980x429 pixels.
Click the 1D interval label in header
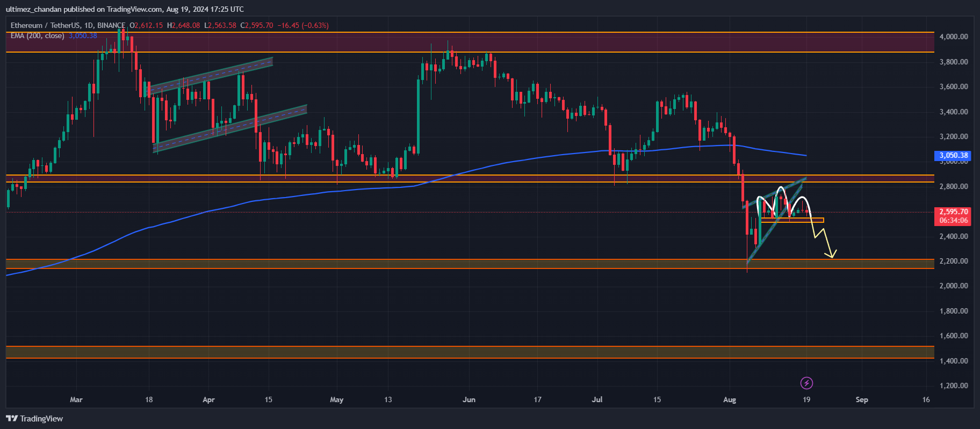pos(89,25)
